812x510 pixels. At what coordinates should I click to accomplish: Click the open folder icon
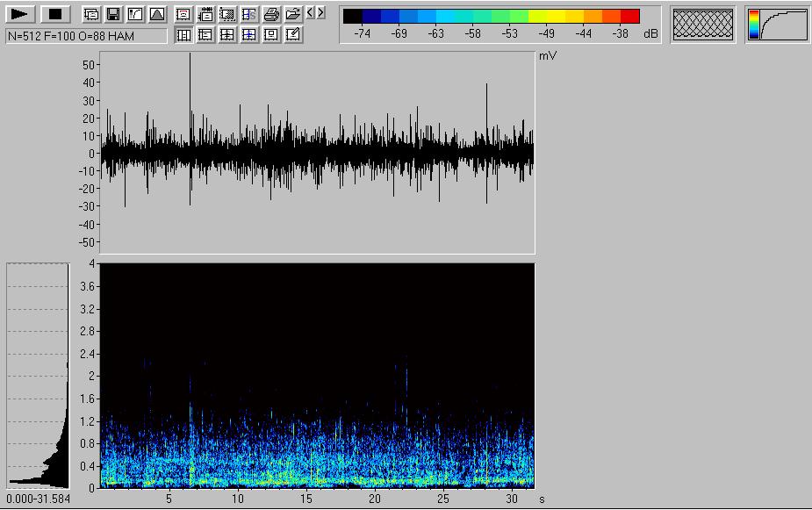pos(293,14)
